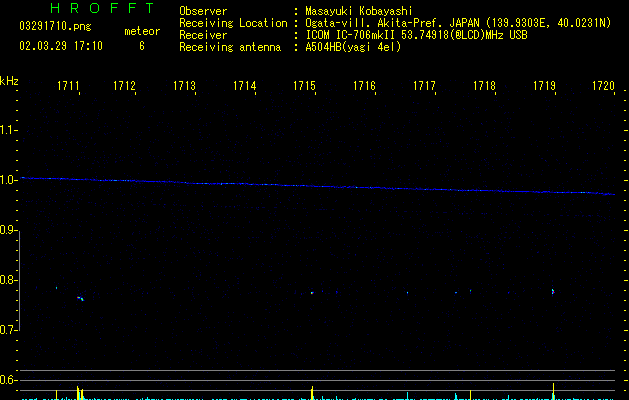Click the kHz axis unit label
This screenshot has width=629, height=400.
[x=9, y=81]
